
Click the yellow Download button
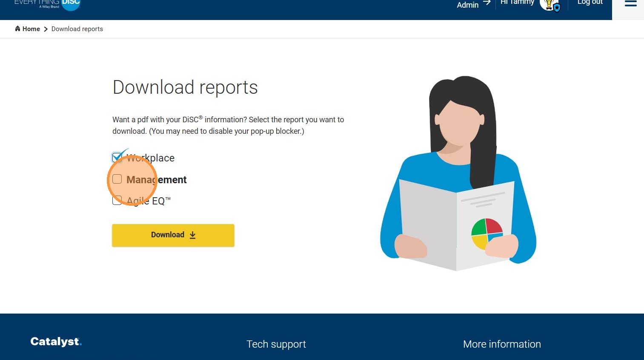(173, 235)
